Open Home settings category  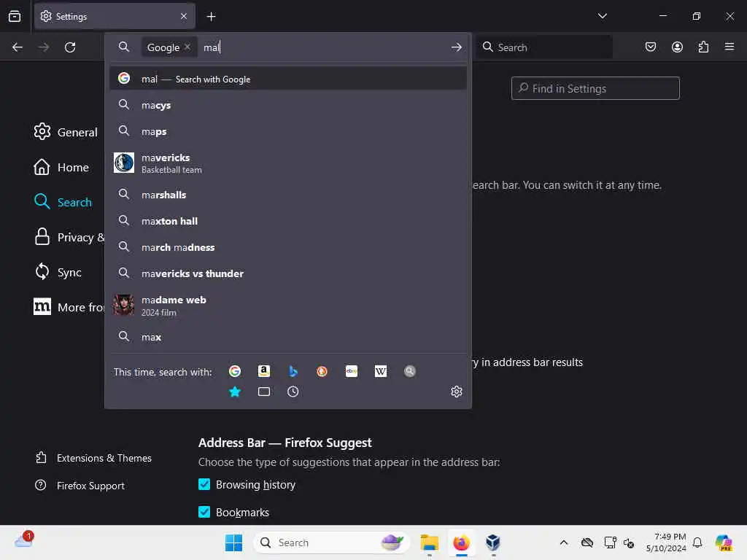click(61, 167)
